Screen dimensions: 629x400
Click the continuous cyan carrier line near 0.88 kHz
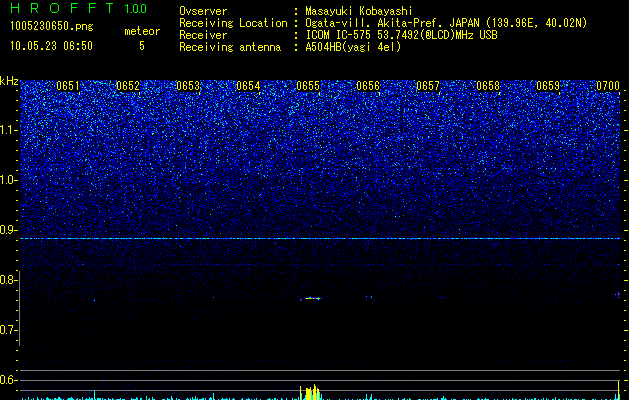pos(320,239)
